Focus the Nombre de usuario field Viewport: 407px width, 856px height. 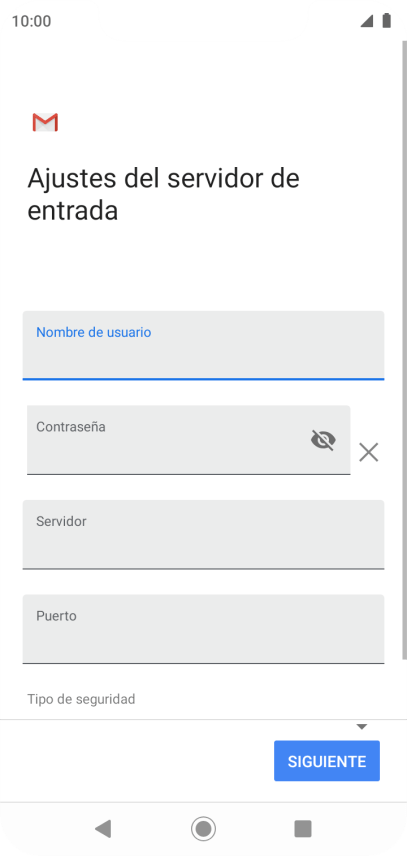(x=204, y=345)
